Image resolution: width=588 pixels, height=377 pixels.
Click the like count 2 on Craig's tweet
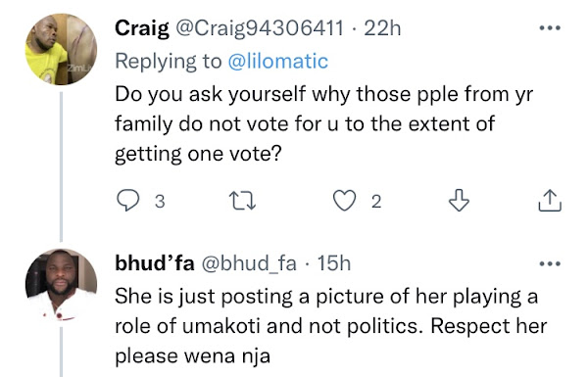(x=376, y=202)
